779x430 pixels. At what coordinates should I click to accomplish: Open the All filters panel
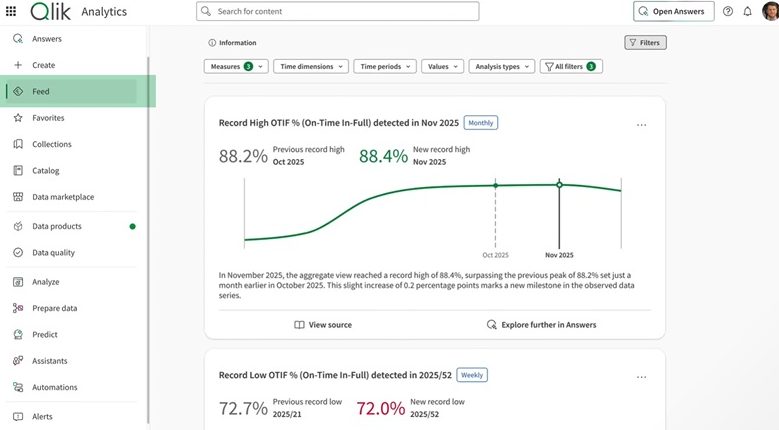coord(571,67)
